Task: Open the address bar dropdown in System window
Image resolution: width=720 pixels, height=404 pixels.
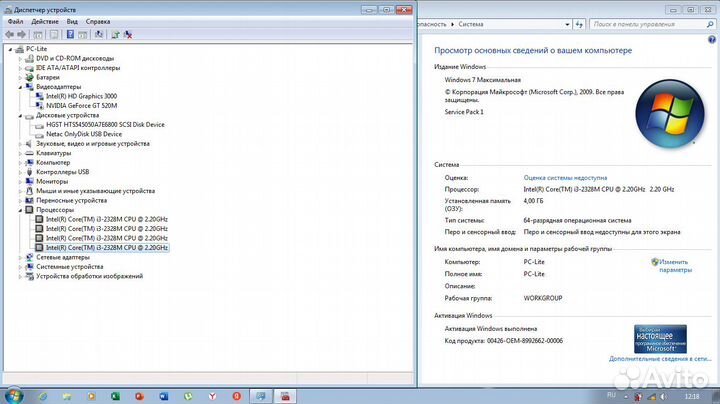Action: tap(568, 24)
